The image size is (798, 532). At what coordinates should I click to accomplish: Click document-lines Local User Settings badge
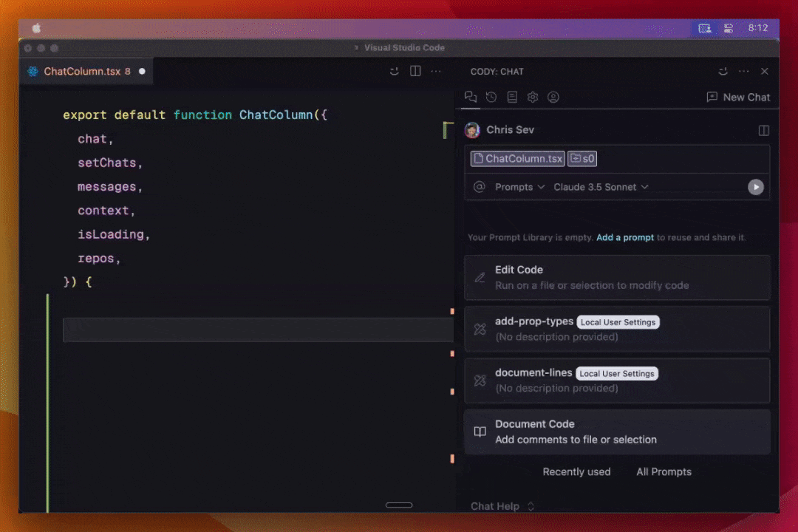click(x=616, y=374)
